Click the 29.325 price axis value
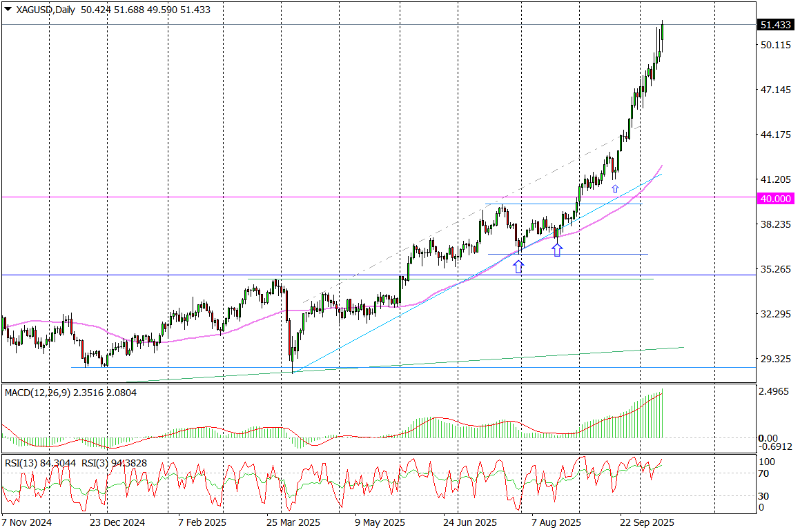 pyautogui.click(x=774, y=359)
